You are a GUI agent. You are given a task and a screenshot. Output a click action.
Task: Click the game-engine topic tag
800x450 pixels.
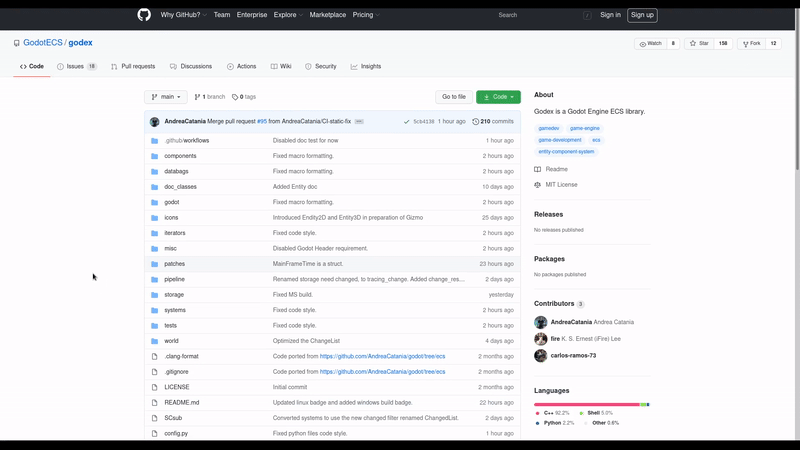click(585, 129)
